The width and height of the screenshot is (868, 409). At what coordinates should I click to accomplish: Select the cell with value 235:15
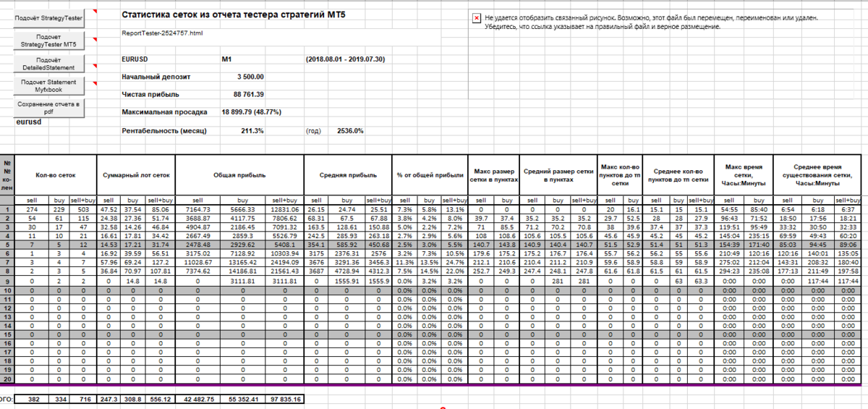(757, 235)
